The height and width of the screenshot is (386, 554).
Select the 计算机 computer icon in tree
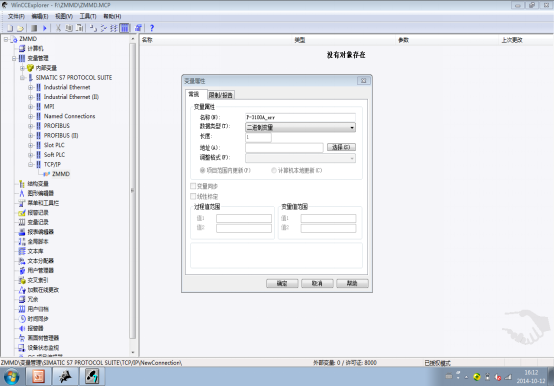point(22,48)
